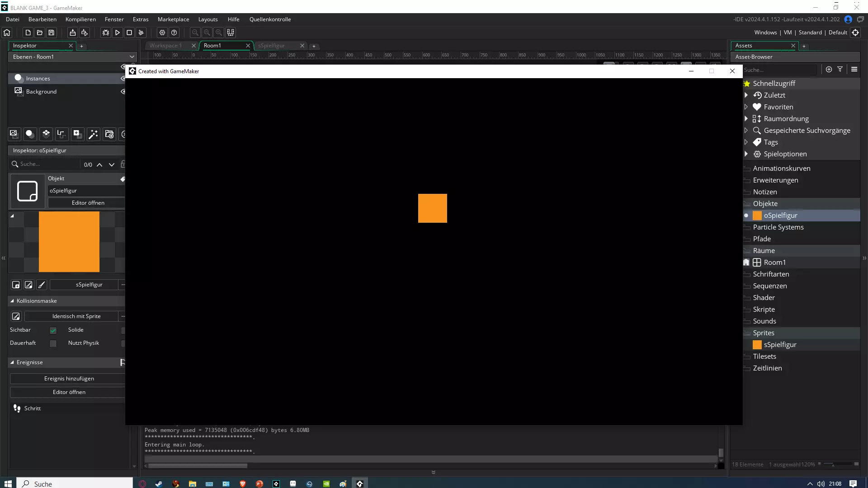Image resolution: width=868 pixels, height=488 pixels.
Task: Open the Kompilieren menu
Action: click(80, 19)
